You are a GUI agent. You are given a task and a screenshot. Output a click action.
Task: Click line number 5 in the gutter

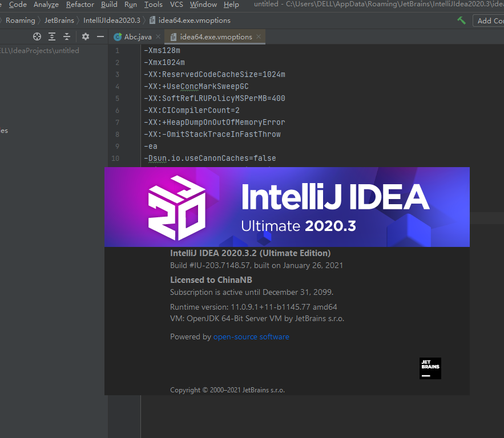click(117, 98)
